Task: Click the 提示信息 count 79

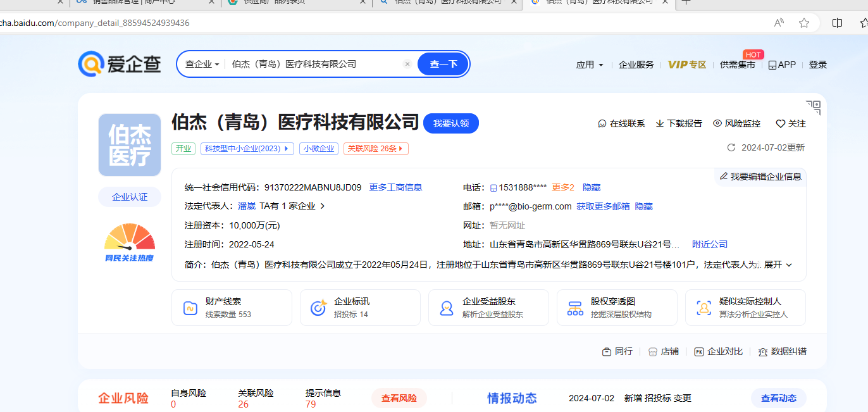Action: pos(311,404)
